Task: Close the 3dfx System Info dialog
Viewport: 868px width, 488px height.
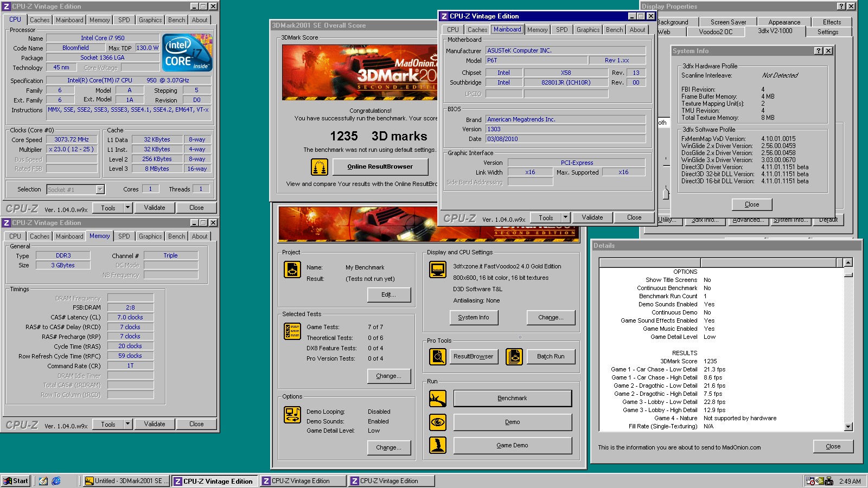Action: click(x=752, y=204)
